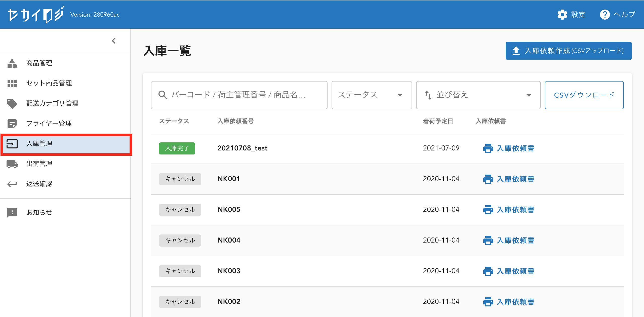644x317 pixels.
Task: Click the settings gear icon
Action: [x=562, y=15]
